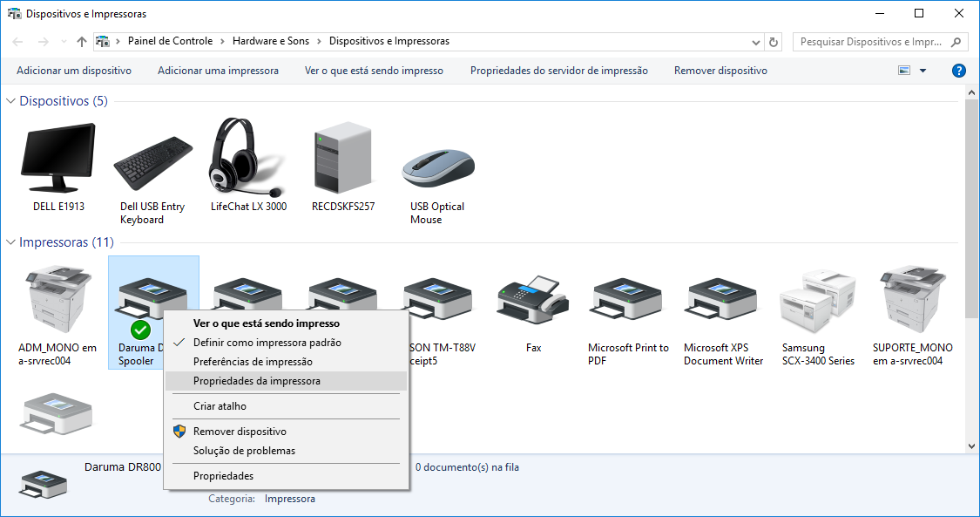Open the help question mark icon

[x=959, y=71]
